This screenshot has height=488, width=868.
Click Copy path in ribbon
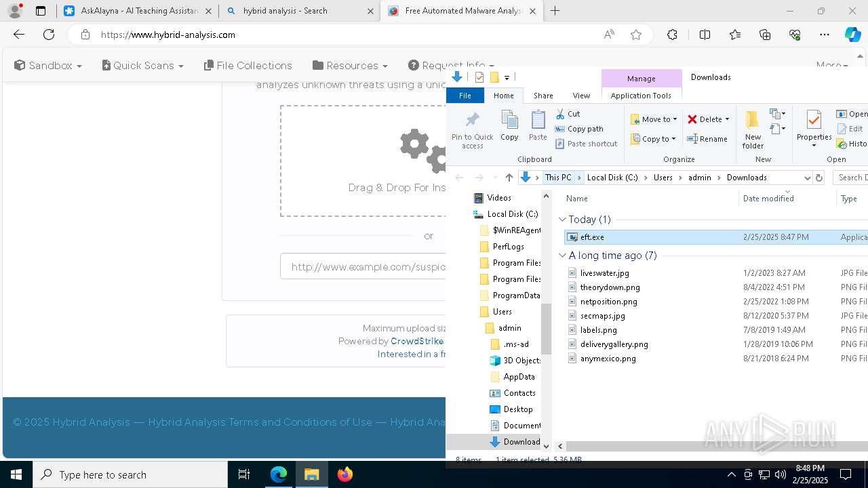579,129
